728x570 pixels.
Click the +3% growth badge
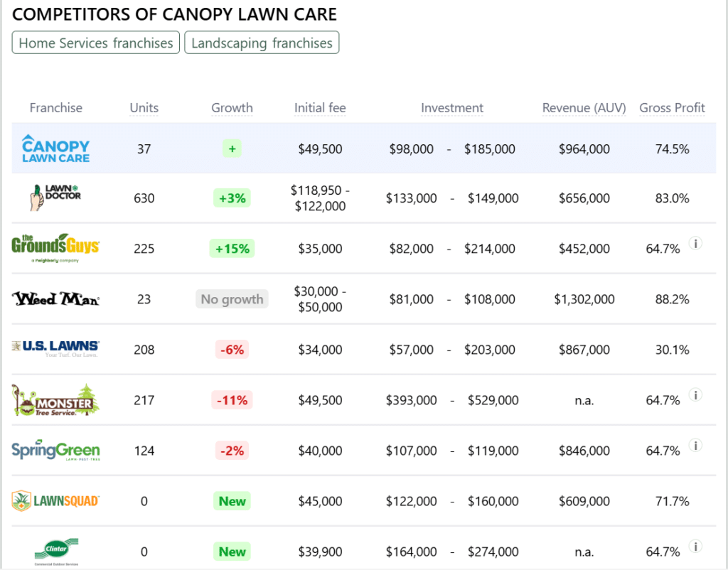point(232,198)
